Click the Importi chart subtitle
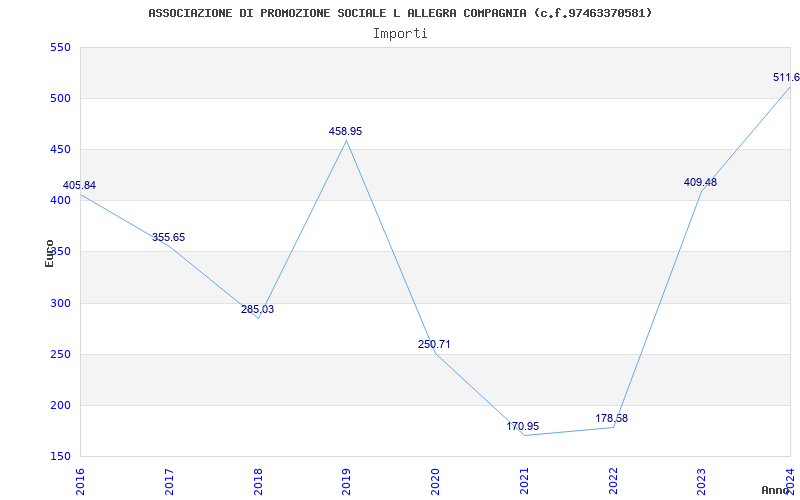This screenshot has height=500, width=800. coord(400,34)
